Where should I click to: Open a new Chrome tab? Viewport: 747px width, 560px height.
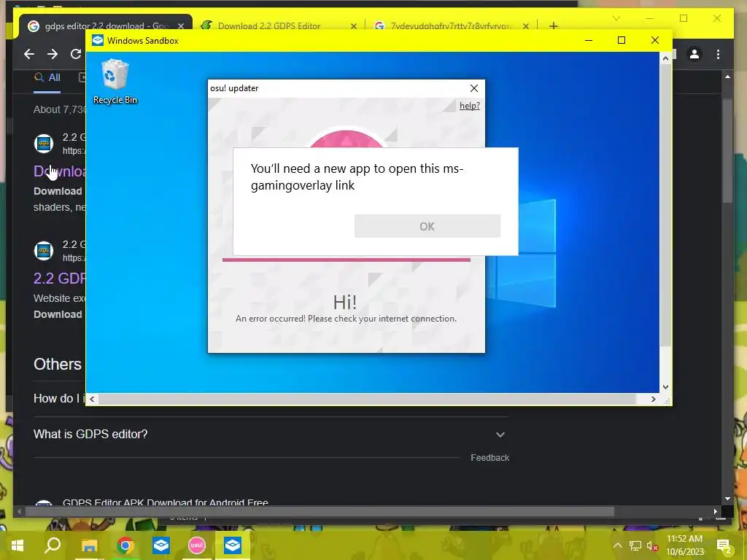click(553, 26)
